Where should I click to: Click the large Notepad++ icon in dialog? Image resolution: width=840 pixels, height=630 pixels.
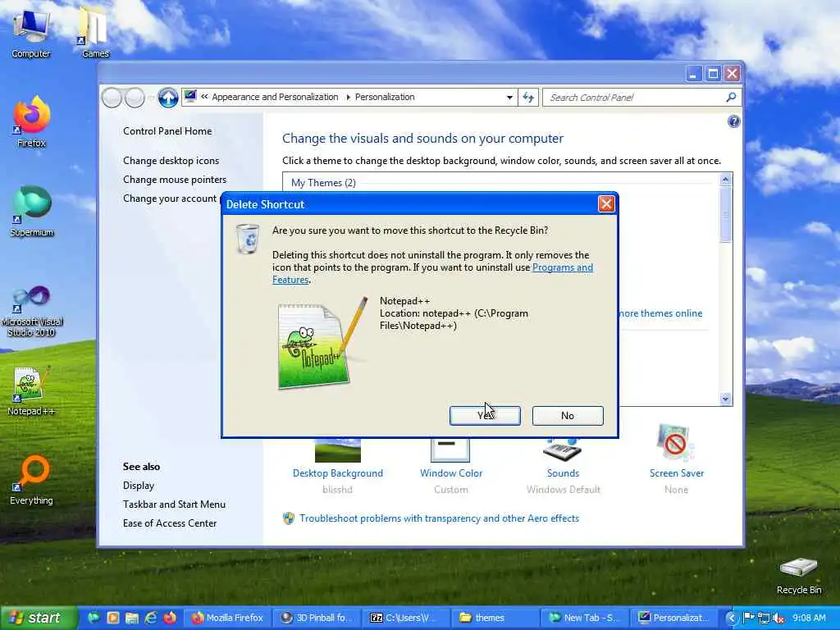coord(322,343)
